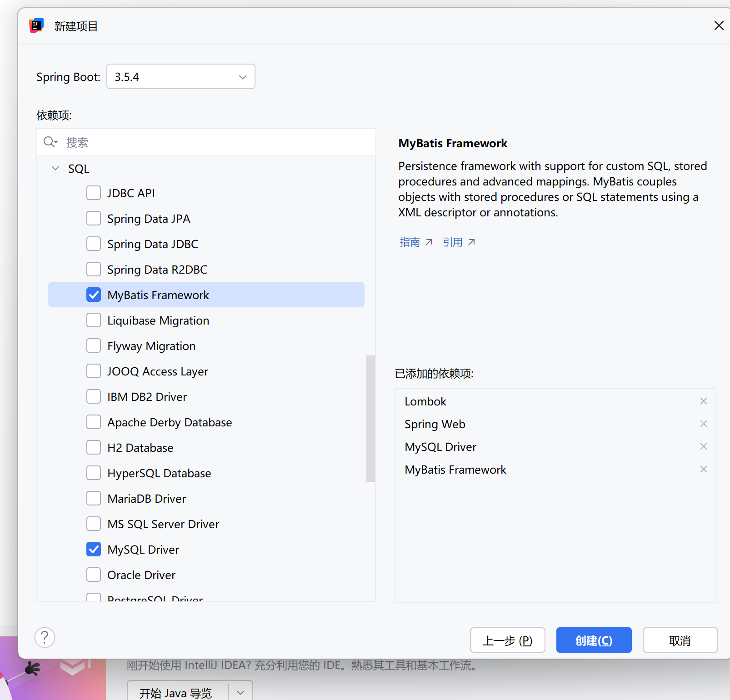Click the Create button
The image size is (730, 700).
(594, 640)
